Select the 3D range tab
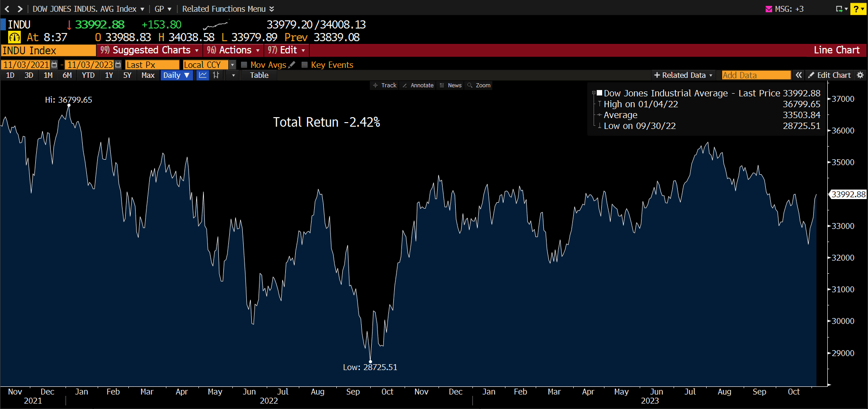 (x=29, y=75)
